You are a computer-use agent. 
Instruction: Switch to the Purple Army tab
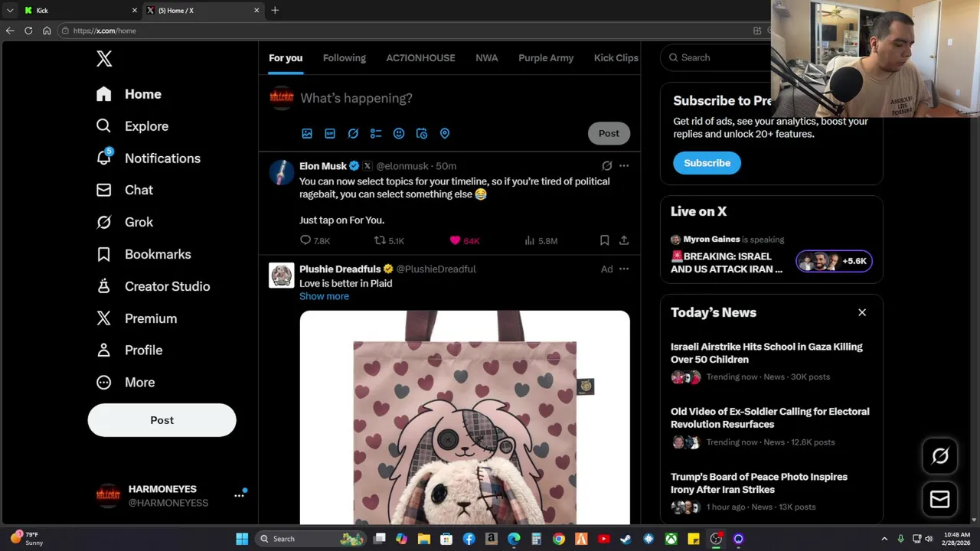(546, 58)
